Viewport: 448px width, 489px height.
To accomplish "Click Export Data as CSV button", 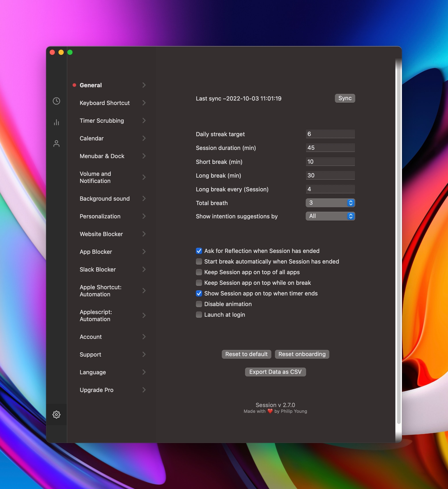I will 275,372.
